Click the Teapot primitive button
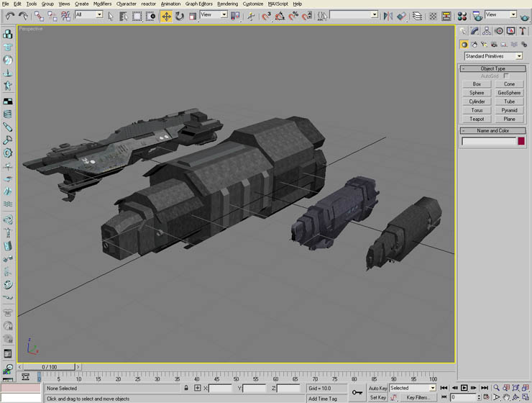Viewport: 532px width, 403px height. pyautogui.click(x=477, y=119)
